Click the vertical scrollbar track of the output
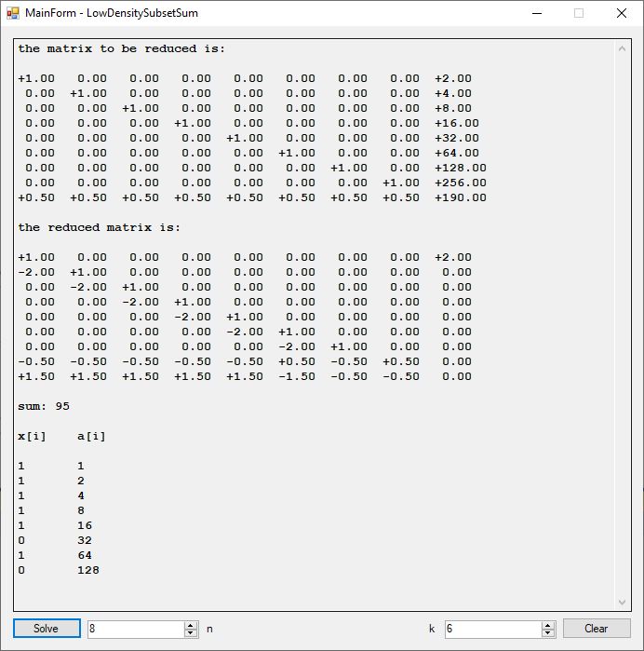Image resolution: width=644 pixels, height=651 pixels. pos(623,326)
